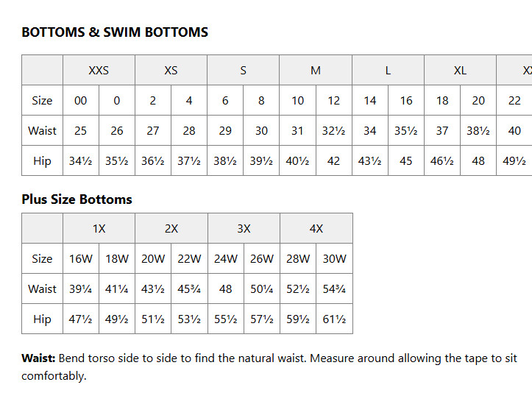Select the 1X plus size header
The height and width of the screenshot is (393, 532).
(x=99, y=229)
